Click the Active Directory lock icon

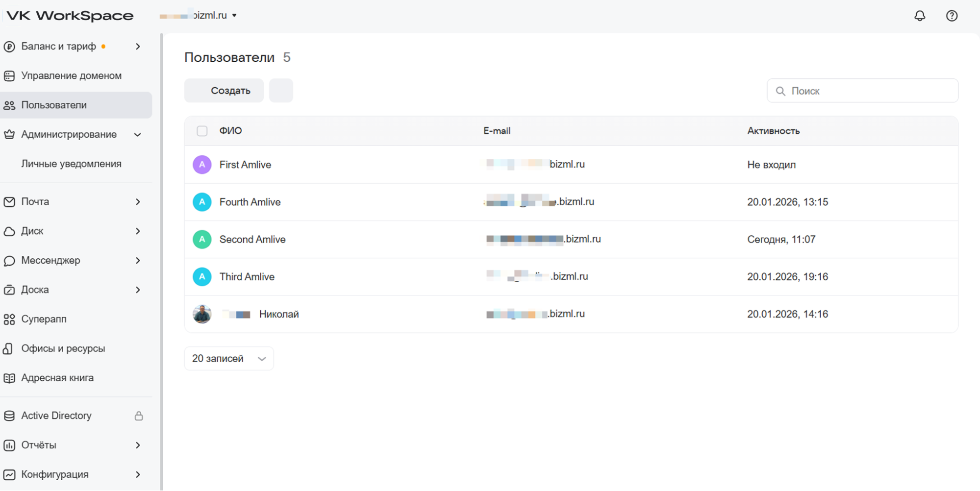[139, 416]
